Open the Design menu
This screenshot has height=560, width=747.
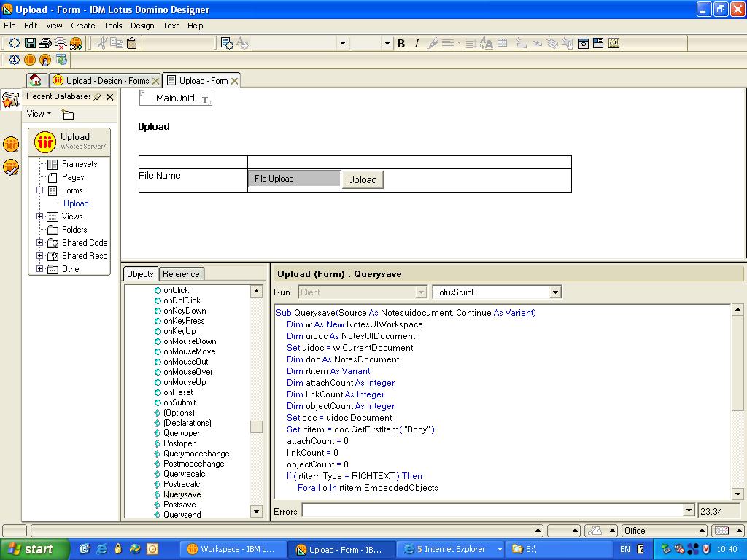coord(142,26)
